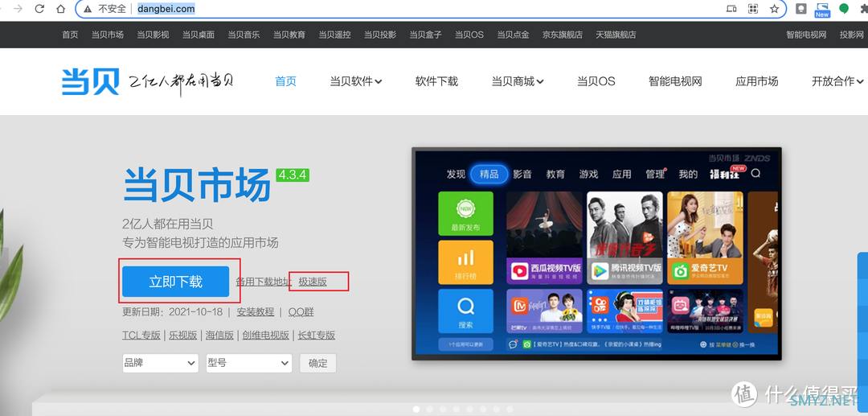Screen dimensions: 868x416
Task: Click the send-to-devices icon in address bar
Action: pos(731,9)
